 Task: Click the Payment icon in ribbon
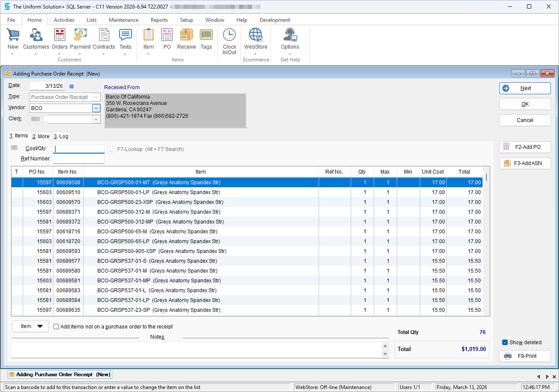pyautogui.click(x=80, y=36)
